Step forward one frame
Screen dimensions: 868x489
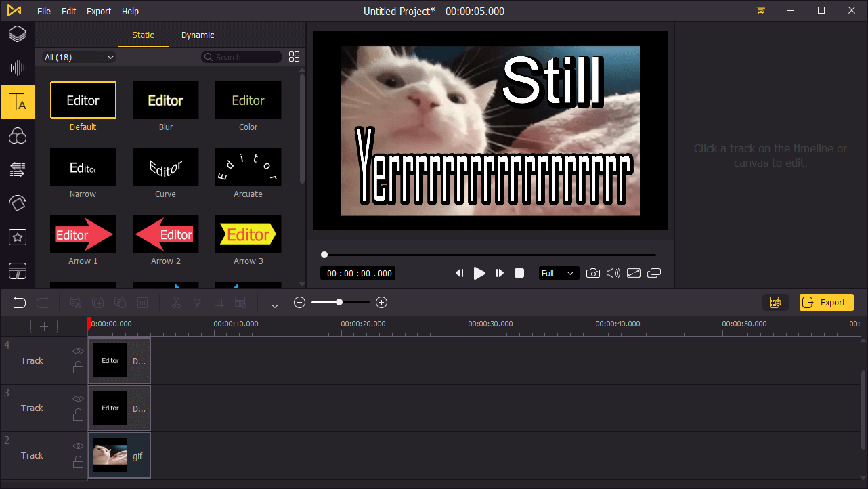[500, 273]
